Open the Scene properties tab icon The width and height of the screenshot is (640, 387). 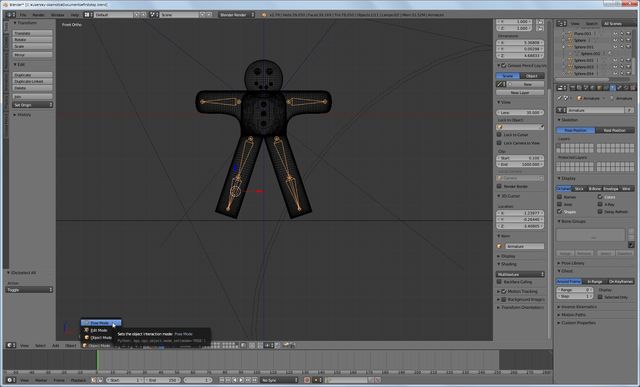tap(586, 87)
